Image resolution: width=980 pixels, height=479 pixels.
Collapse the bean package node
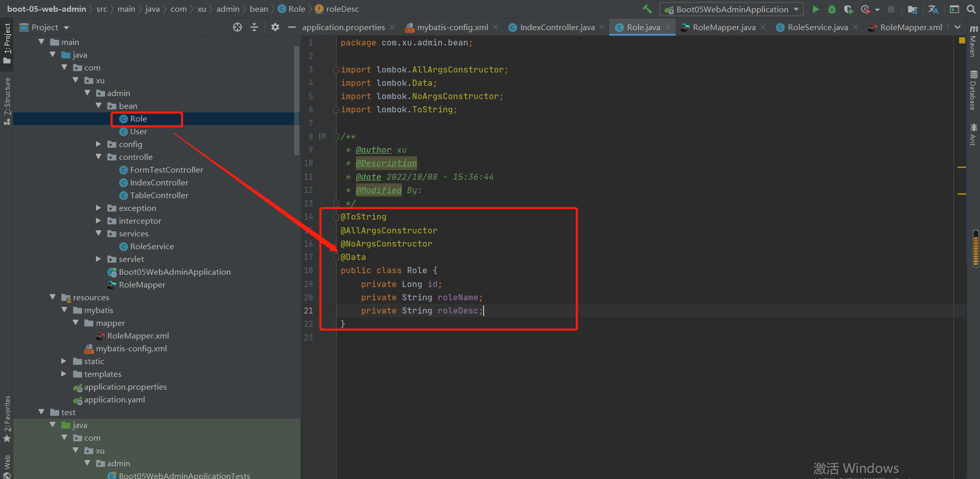tap(99, 106)
